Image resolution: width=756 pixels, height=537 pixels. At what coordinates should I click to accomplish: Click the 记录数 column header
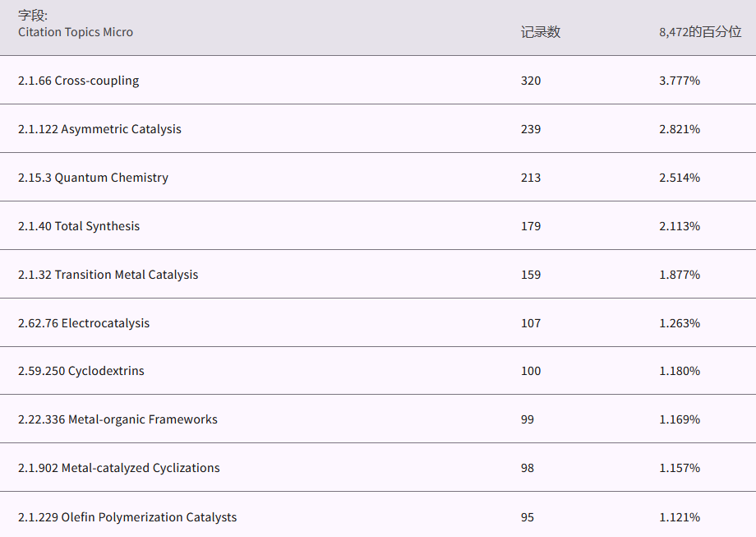[541, 32]
